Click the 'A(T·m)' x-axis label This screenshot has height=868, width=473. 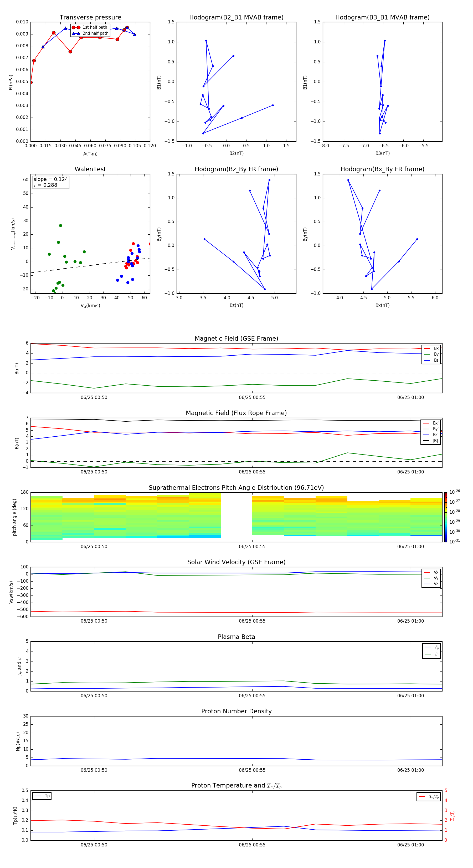90,154
